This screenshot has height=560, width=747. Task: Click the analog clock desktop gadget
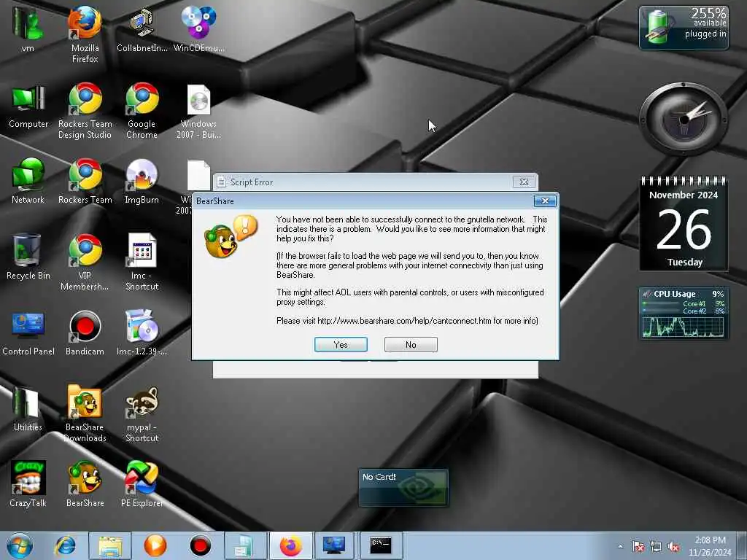684,119
